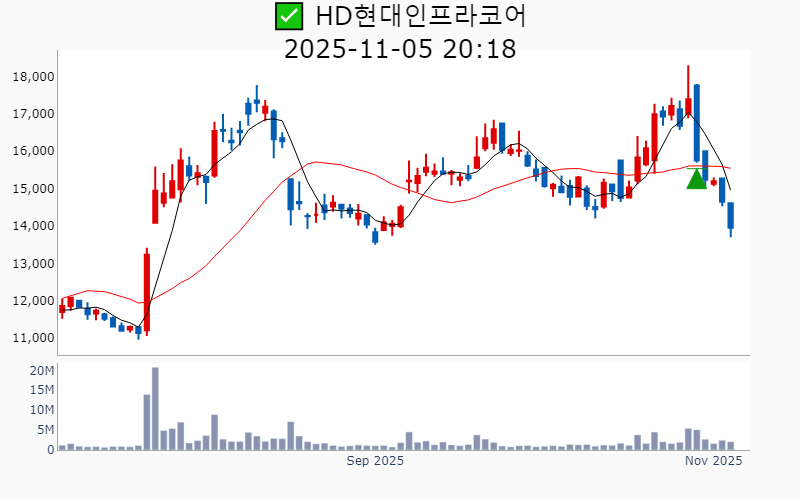The height and width of the screenshot is (500, 800).
Task: Click the 14,000 price axis label
Action: coord(33,226)
